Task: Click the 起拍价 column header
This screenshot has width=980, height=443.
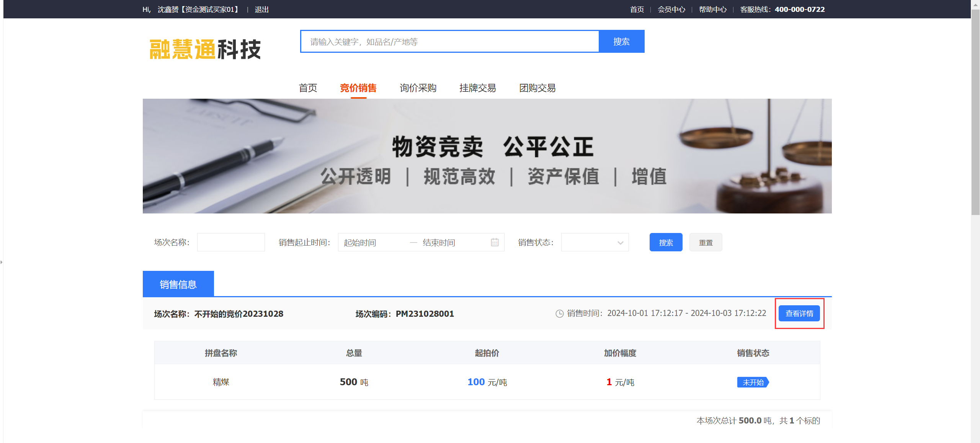Action: pyautogui.click(x=487, y=353)
